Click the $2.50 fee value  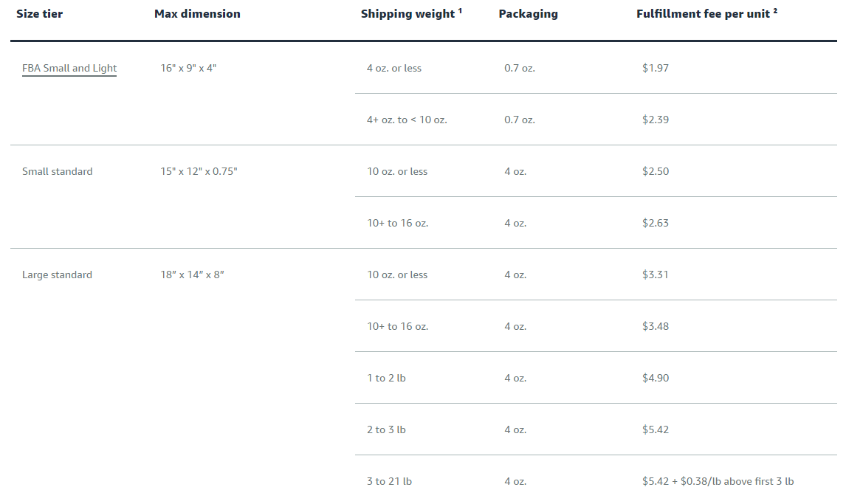[x=656, y=171]
